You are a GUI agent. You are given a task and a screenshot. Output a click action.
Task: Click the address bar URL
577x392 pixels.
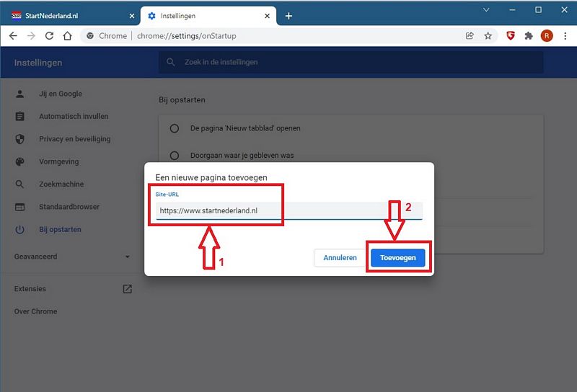click(x=187, y=36)
